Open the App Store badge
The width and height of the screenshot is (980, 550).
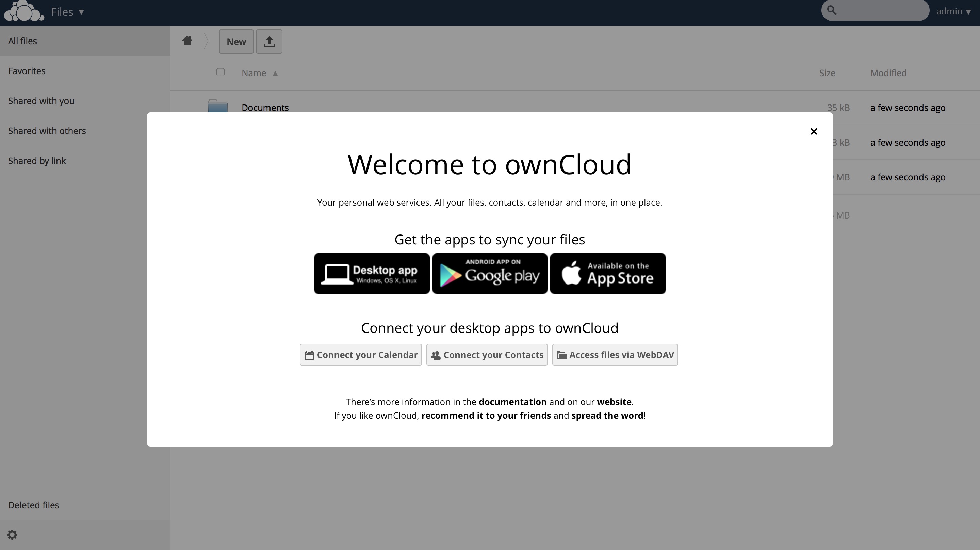(x=608, y=274)
